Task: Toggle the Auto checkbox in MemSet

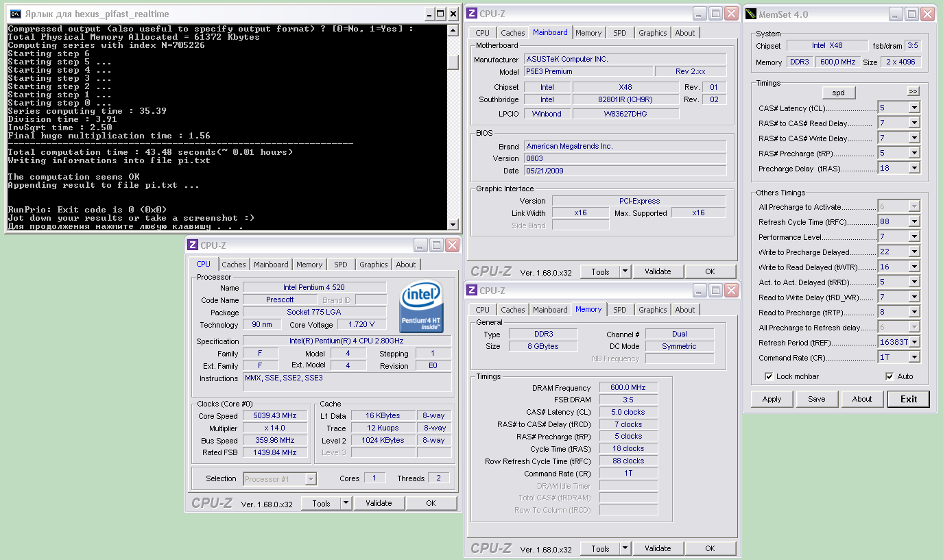Action: (890, 376)
